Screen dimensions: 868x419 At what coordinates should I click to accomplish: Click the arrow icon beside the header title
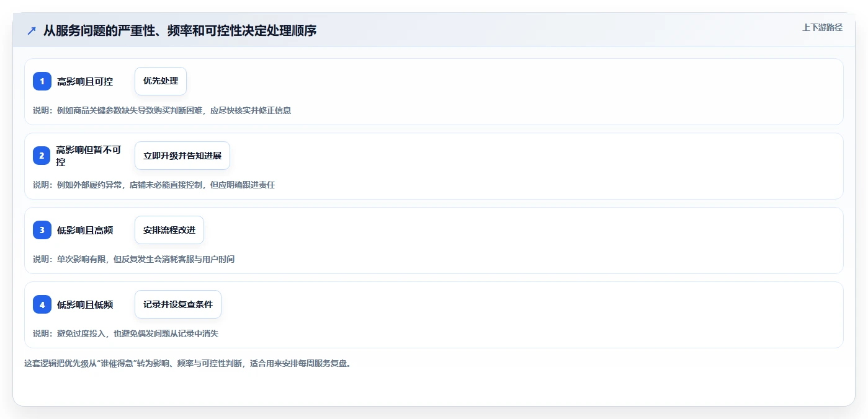point(32,30)
